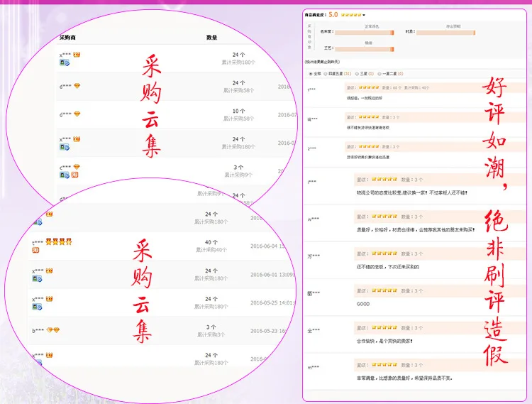Click star rating in m*** review

[384, 365]
